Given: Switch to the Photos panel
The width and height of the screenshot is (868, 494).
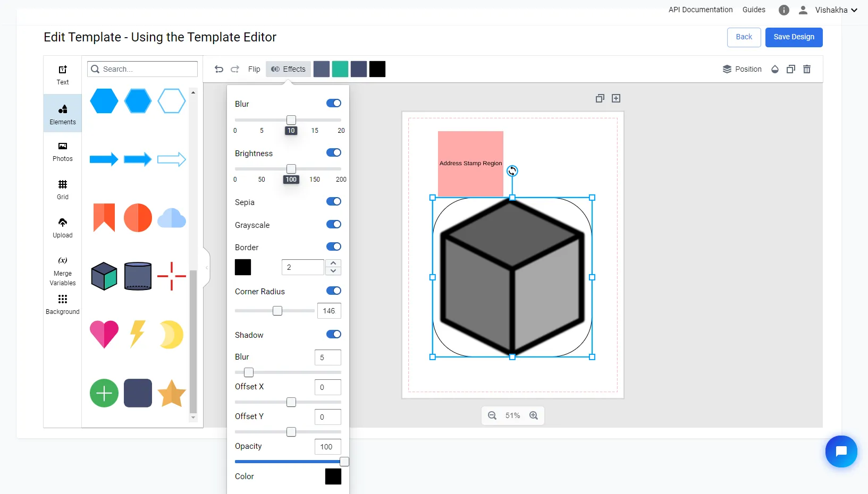Looking at the screenshot, I should click(62, 152).
